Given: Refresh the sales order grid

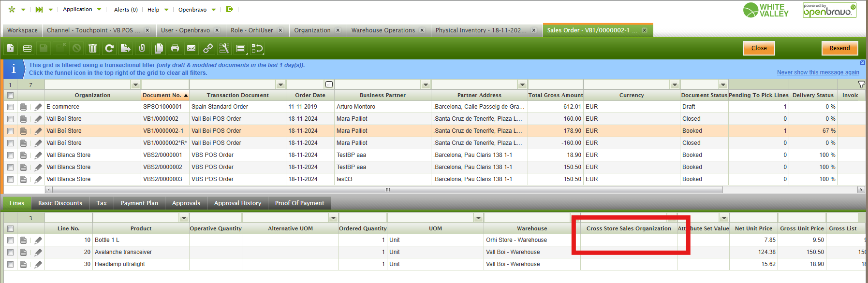Looking at the screenshot, I should pos(109,48).
